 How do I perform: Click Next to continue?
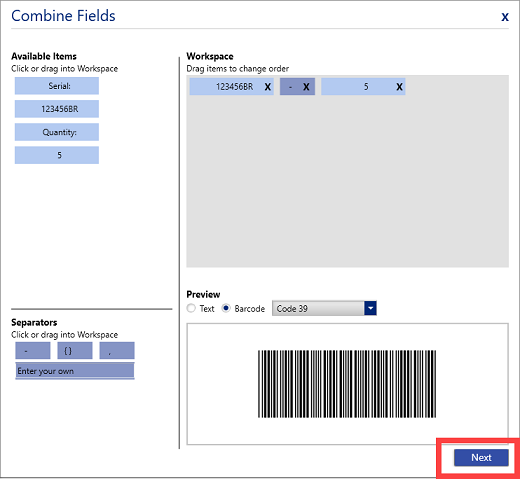[481, 457]
